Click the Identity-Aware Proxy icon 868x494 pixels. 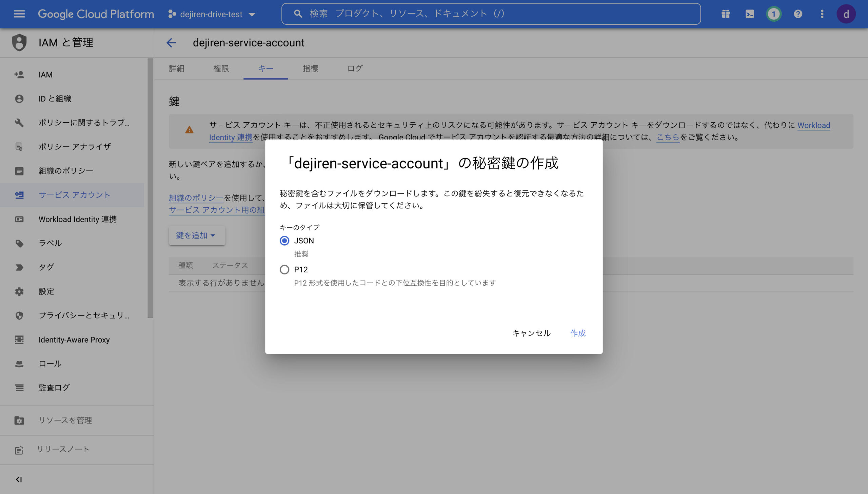pos(19,339)
